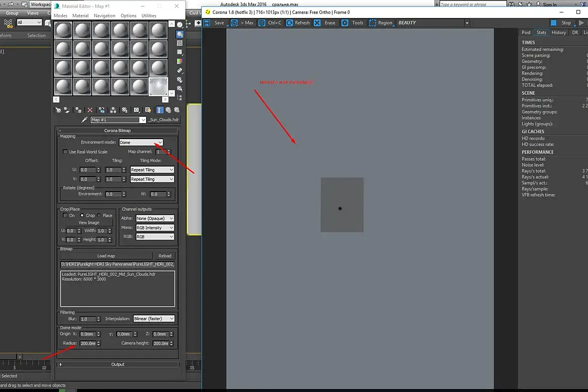The width and height of the screenshot is (588, 392).
Task: Select the Crop radio button
Action: (x=82, y=215)
